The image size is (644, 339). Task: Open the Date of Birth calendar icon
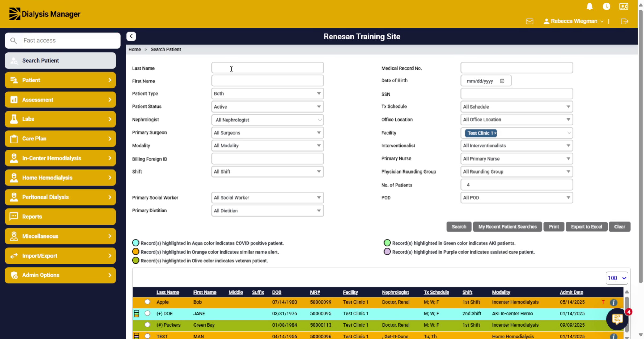click(x=502, y=81)
